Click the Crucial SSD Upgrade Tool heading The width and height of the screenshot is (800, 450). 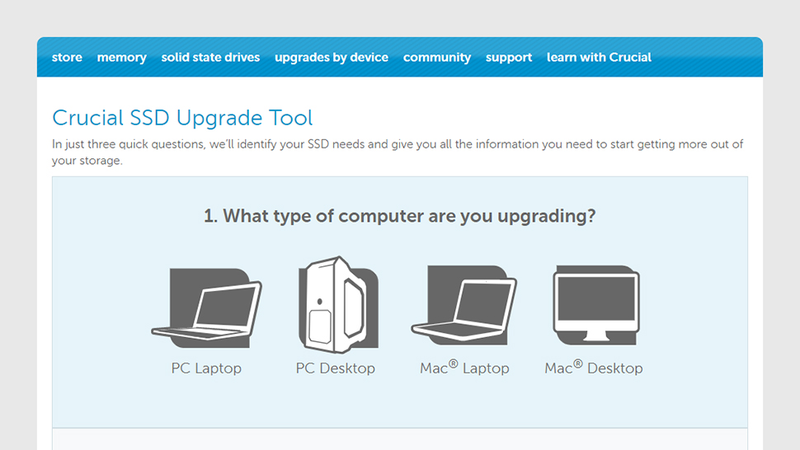(x=182, y=118)
